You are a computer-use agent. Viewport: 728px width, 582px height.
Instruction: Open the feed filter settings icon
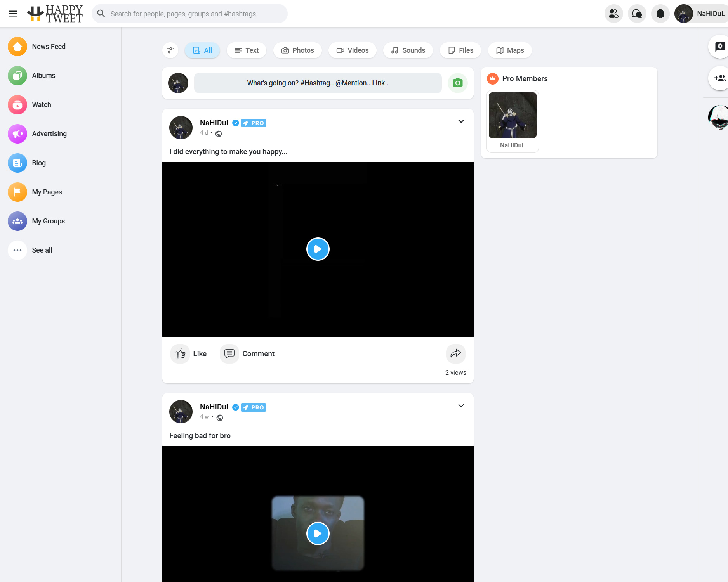(170, 50)
